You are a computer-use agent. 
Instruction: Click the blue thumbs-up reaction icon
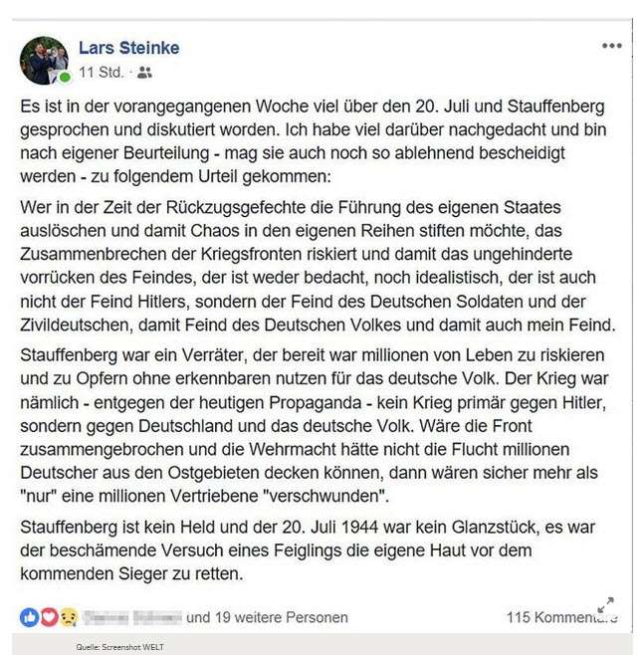(29, 617)
